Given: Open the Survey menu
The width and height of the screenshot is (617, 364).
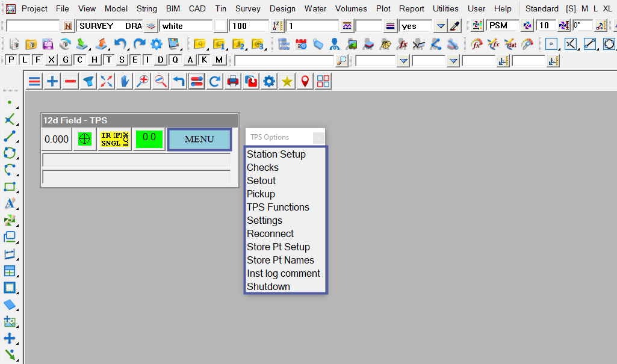Looking at the screenshot, I should [x=248, y=8].
